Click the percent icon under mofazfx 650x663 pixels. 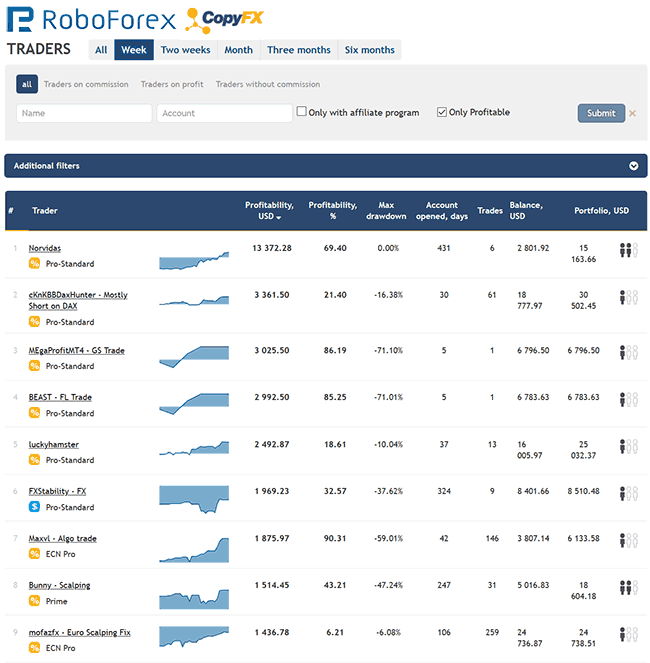tap(34, 648)
